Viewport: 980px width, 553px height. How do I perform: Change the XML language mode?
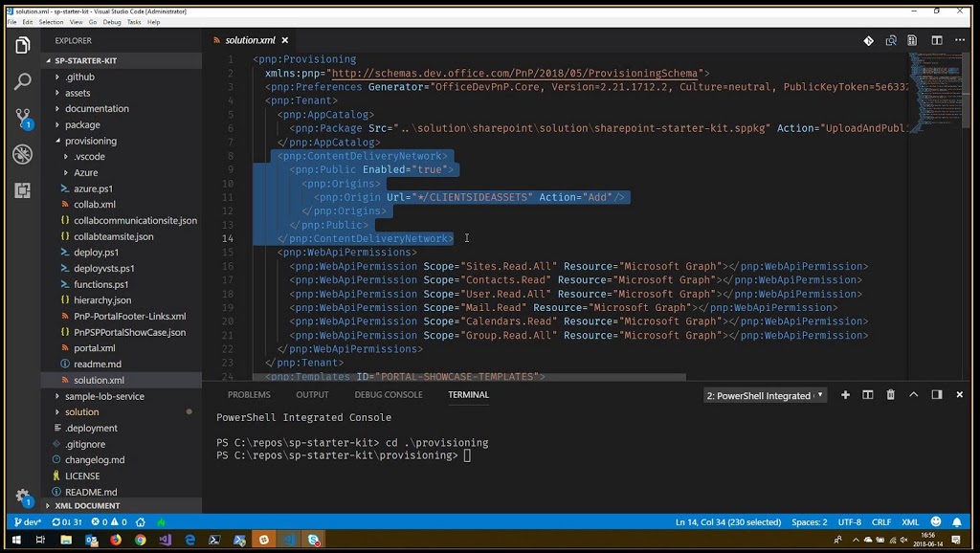910,522
